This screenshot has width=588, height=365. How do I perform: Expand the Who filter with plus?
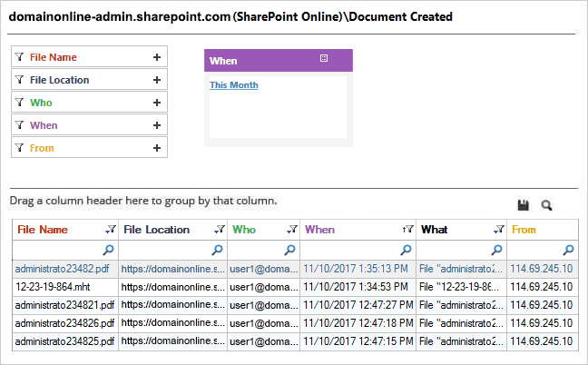[x=157, y=103]
